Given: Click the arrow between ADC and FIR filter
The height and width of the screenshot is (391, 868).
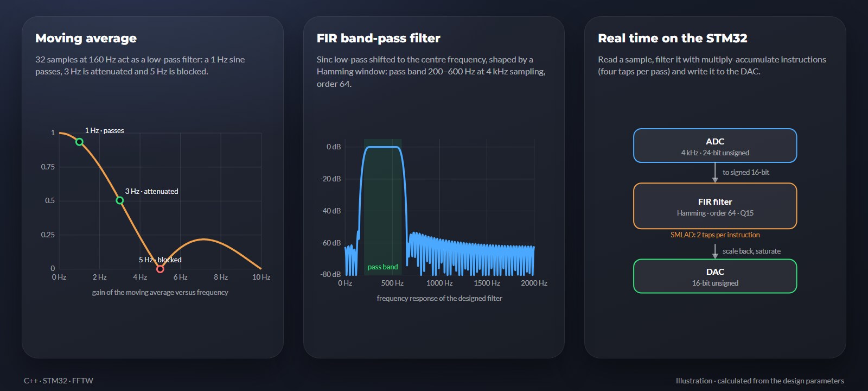Looking at the screenshot, I should (715, 173).
